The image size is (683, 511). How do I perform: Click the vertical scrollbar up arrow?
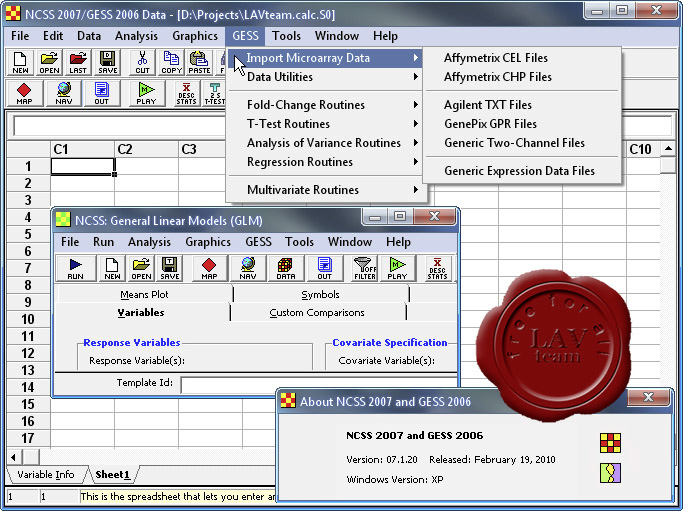tap(668, 149)
